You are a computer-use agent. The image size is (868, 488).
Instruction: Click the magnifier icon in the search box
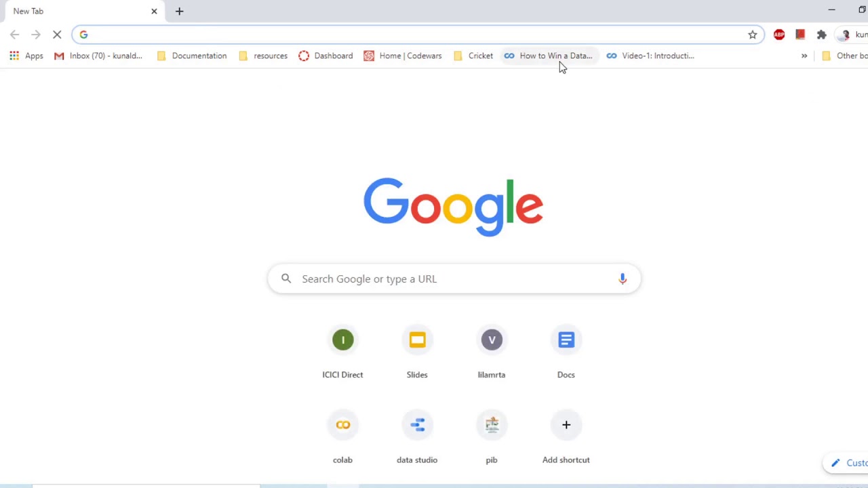[286, 279]
